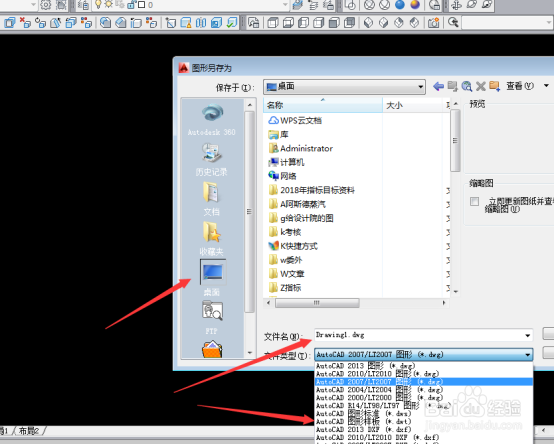Click toolbar icon with yellow warning triangle
Screen dimensions: 554x445
tap(186, 23)
